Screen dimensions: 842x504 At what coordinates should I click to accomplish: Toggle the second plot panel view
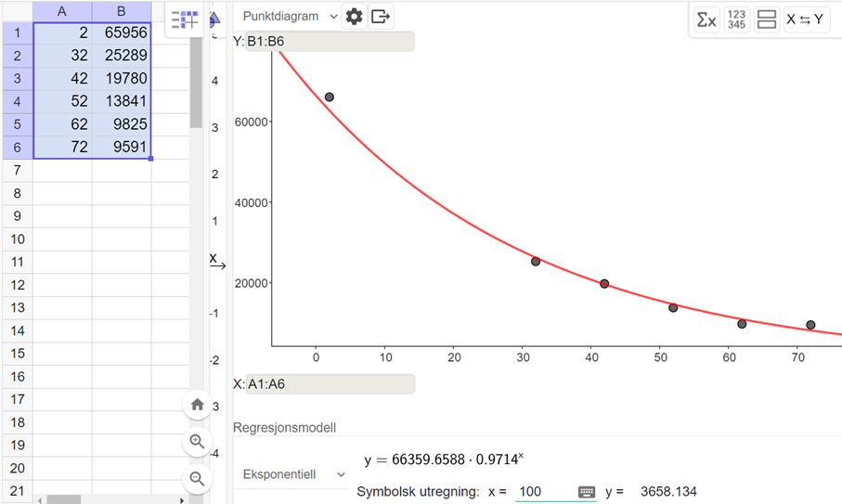click(766, 19)
